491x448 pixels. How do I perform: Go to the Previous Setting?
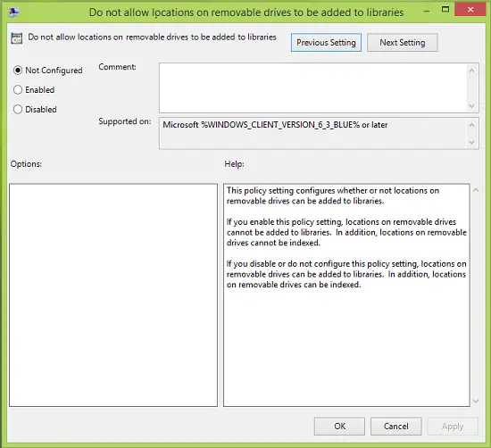[326, 43]
